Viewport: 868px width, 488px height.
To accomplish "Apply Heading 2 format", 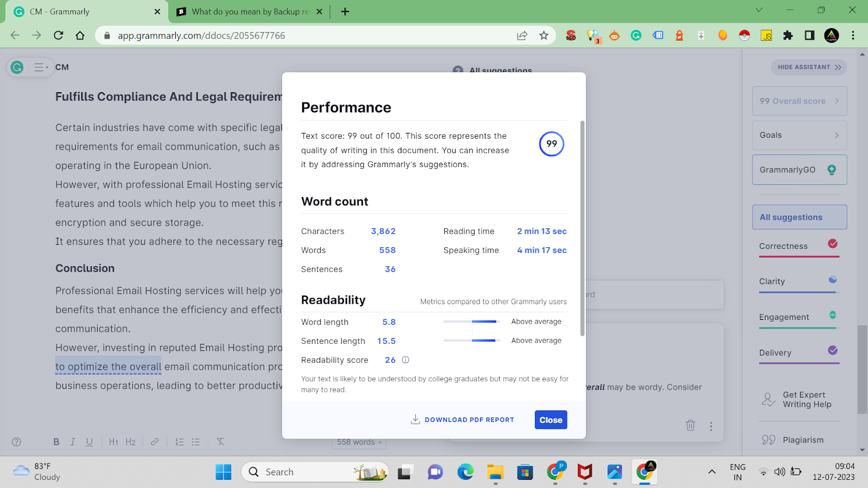I will 131,442.
